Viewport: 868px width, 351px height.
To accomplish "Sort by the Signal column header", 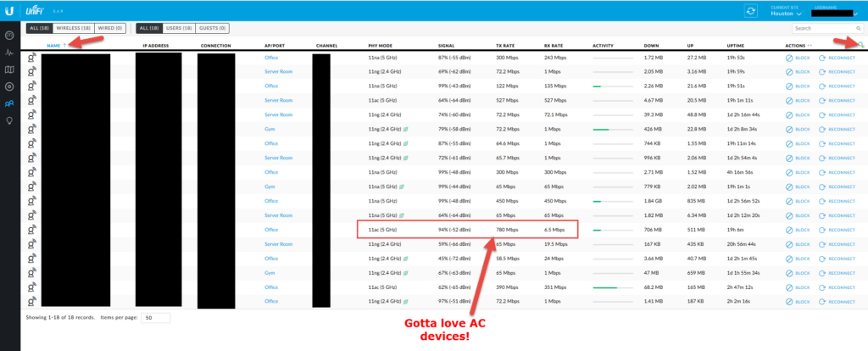I will [446, 45].
